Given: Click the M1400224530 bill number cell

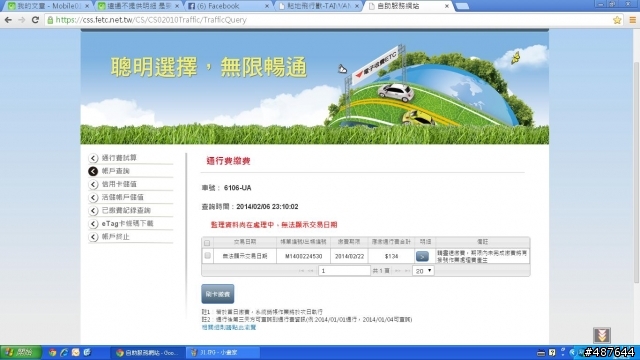Looking at the screenshot, I should pyautogui.click(x=304, y=256).
